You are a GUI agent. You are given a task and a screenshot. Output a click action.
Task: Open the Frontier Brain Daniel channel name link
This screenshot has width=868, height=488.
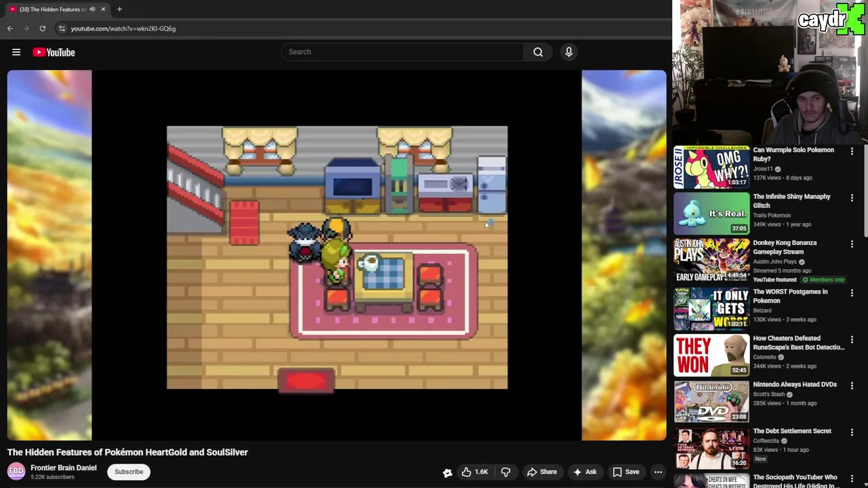(x=64, y=468)
